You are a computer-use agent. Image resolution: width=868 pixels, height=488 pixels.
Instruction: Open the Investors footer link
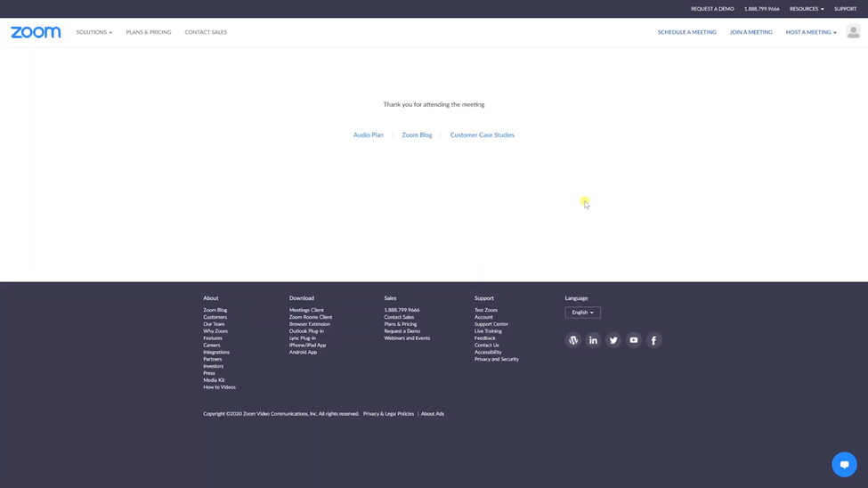(213, 366)
